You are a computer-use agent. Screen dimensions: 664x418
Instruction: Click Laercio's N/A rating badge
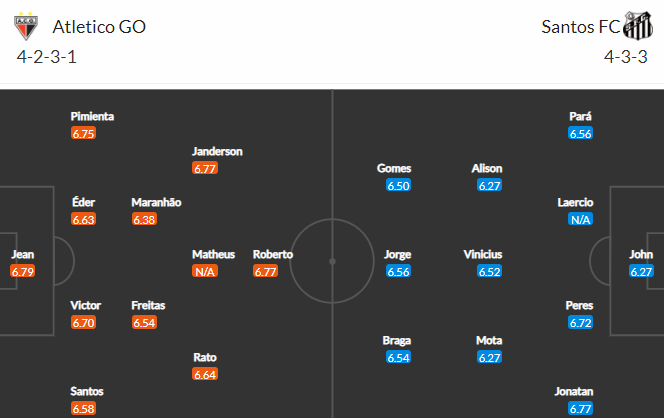[581, 219]
